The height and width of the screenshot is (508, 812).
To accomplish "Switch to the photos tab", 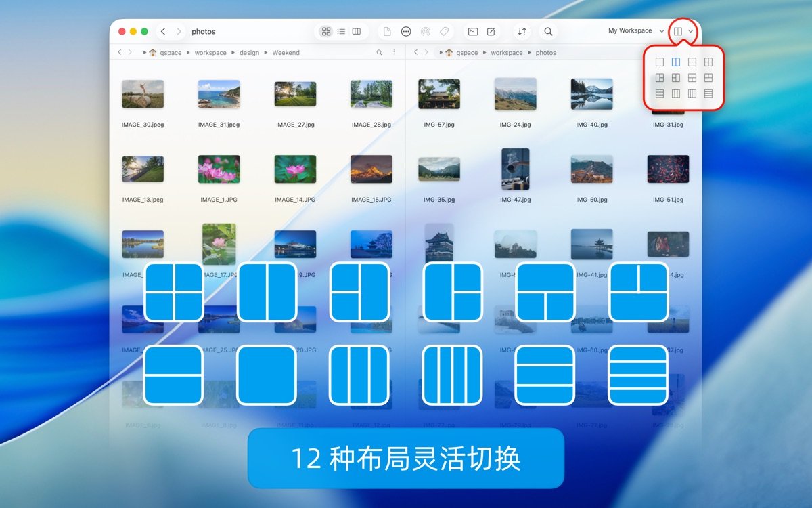I will click(x=204, y=31).
